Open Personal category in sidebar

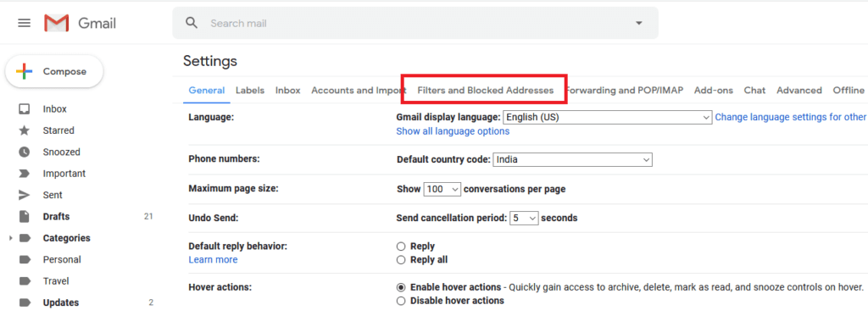click(62, 259)
